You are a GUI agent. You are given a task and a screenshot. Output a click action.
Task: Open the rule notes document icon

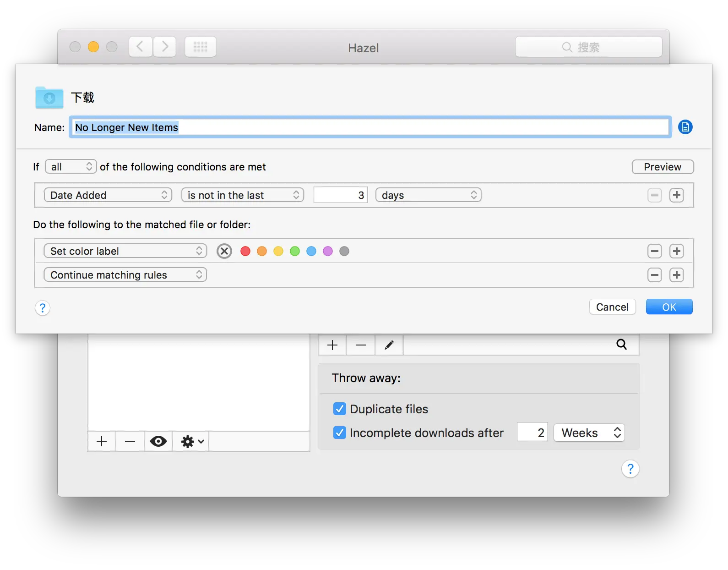[x=685, y=127]
